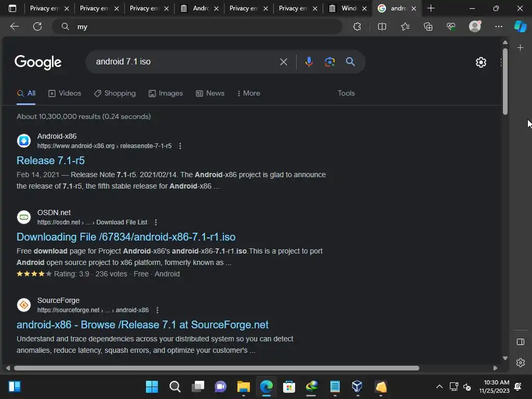Open More options for Android-x86 result

pos(180,146)
